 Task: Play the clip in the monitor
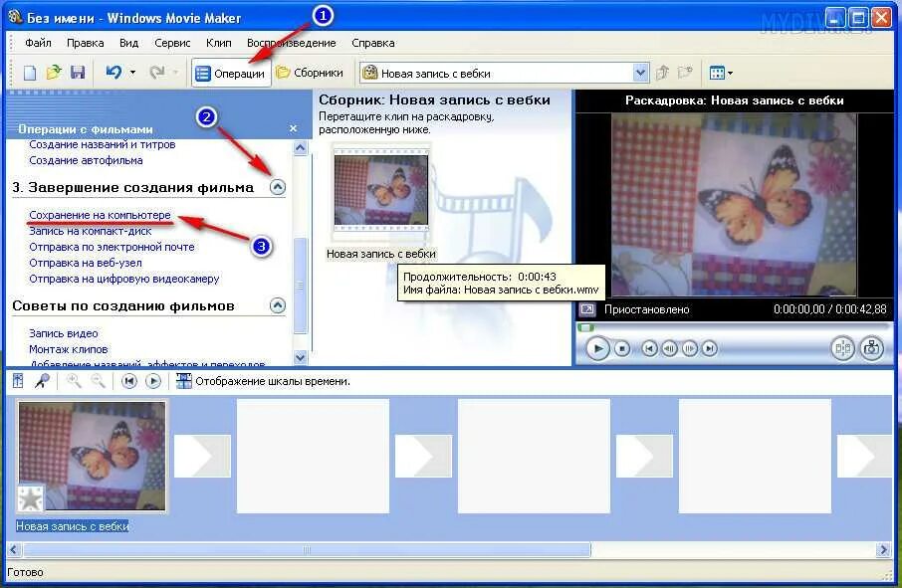(x=597, y=348)
